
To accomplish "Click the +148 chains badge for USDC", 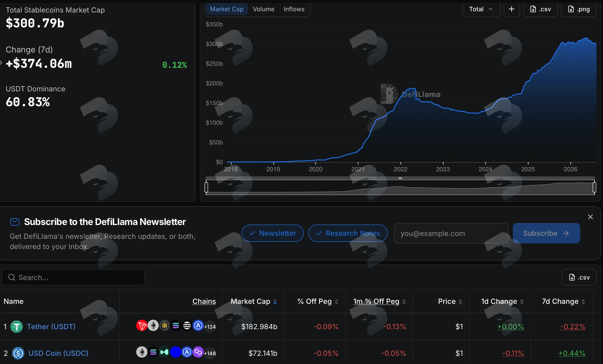I will pos(210,353).
